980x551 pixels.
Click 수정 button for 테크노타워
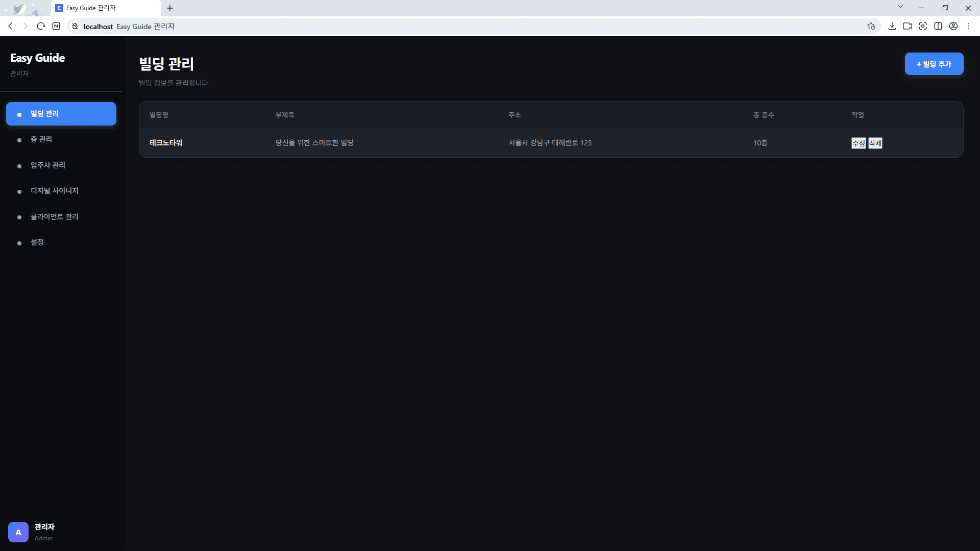coord(859,143)
